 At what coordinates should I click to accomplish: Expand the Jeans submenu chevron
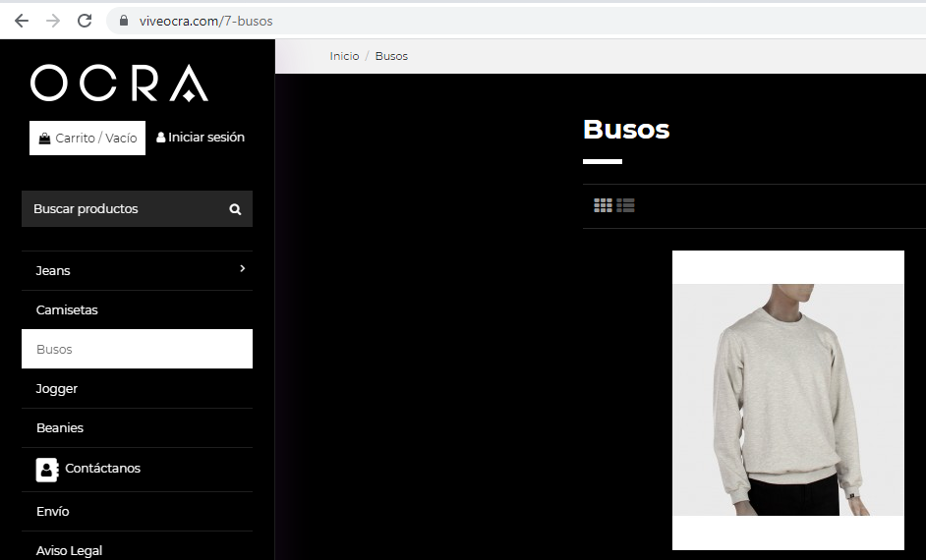[x=242, y=268]
